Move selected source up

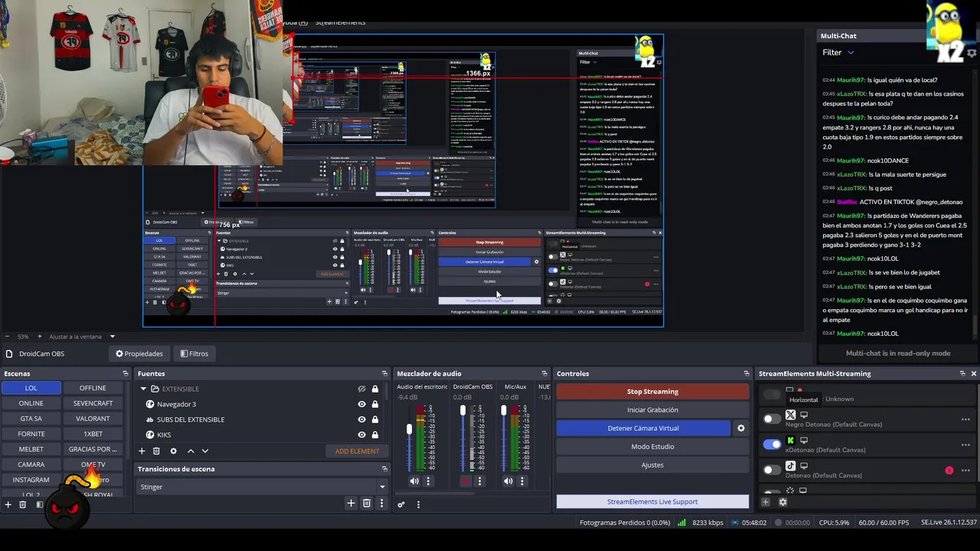(191, 452)
